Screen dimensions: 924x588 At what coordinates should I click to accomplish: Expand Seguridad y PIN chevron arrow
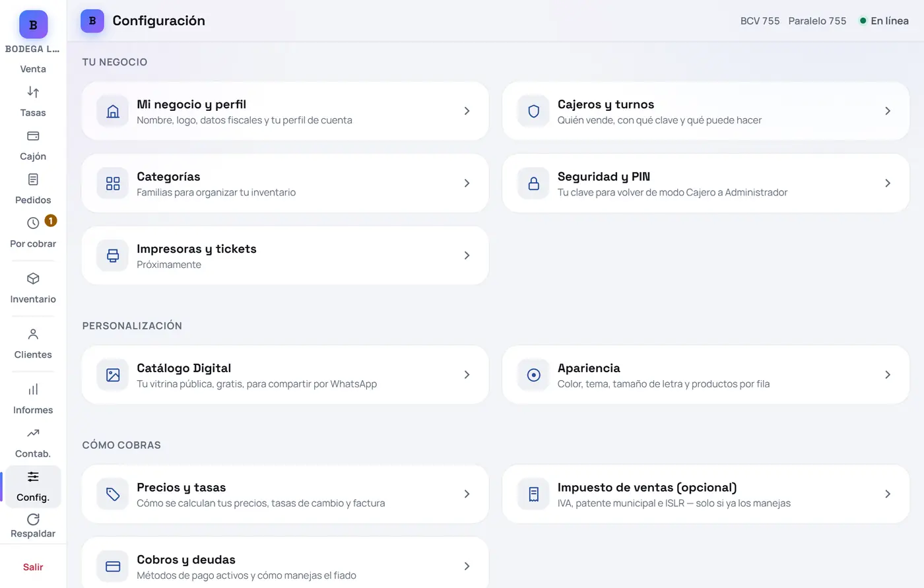point(888,183)
